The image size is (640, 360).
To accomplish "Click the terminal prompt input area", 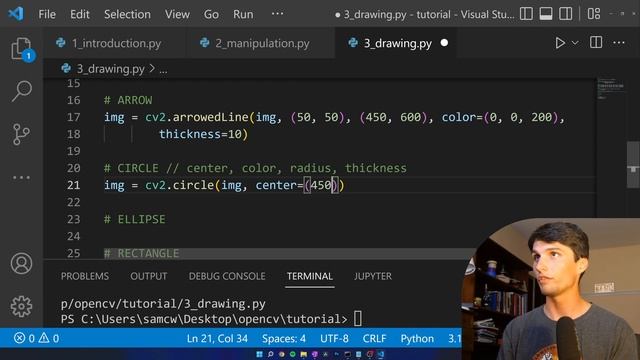I will (358, 319).
